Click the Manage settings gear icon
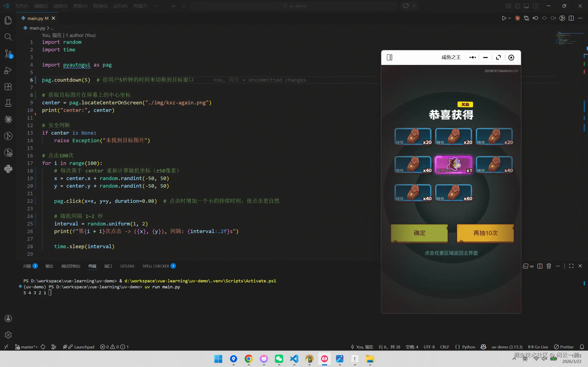This screenshot has height=367, width=588. point(8,335)
